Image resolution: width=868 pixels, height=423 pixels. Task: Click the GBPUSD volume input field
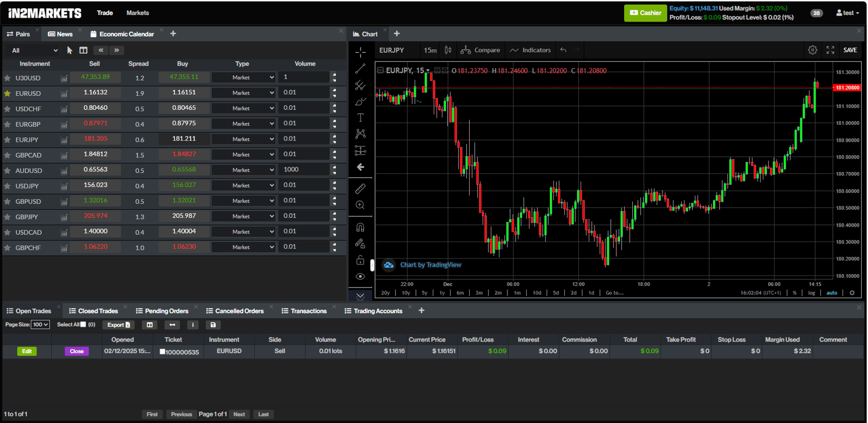(302, 200)
